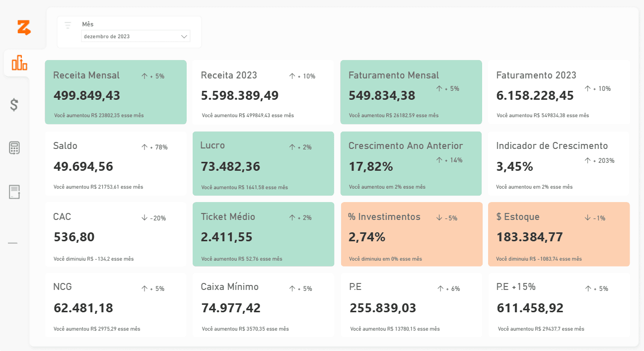Click the Crescimento Ano Anterior title
This screenshot has width=644, height=351.
[x=406, y=145]
